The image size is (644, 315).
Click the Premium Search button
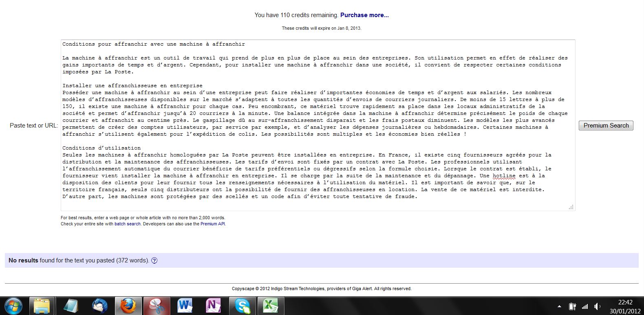(x=606, y=126)
